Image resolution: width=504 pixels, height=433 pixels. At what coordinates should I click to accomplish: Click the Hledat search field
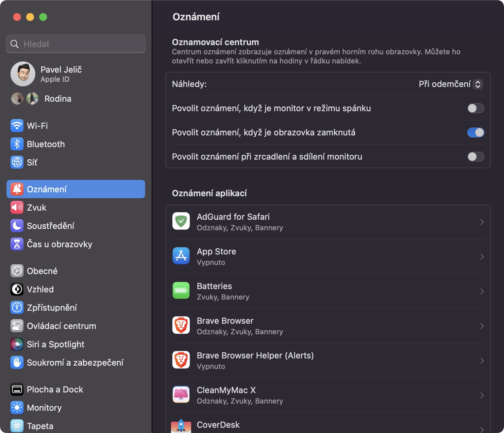pyautogui.click(x=76, y=44)
